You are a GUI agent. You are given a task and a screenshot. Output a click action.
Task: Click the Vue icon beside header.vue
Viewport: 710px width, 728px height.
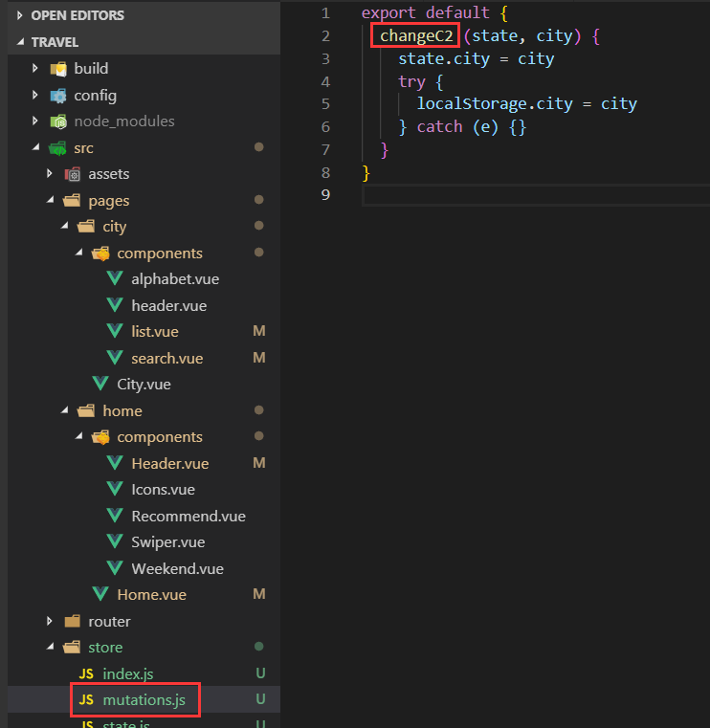click(115, 305)
